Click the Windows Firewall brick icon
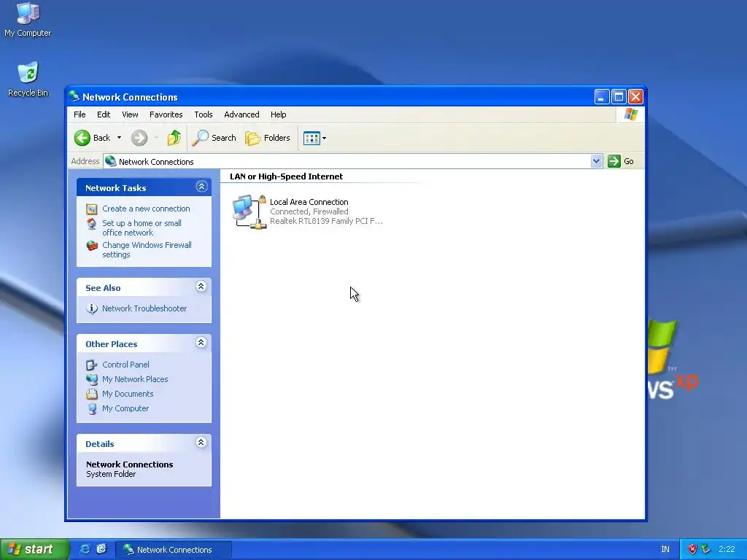This screenshot has height=560, width=747. coord(92,245)
